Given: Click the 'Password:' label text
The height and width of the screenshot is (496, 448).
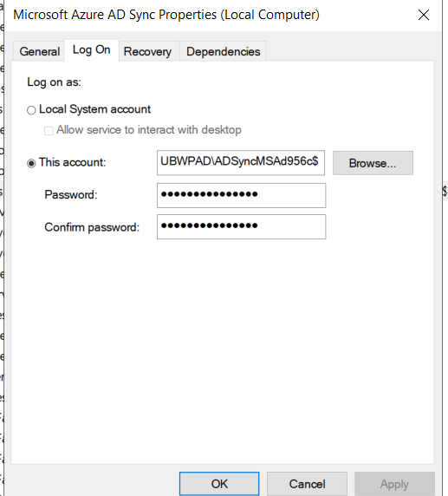Looking at the screenshot, I should pos(71,194).
